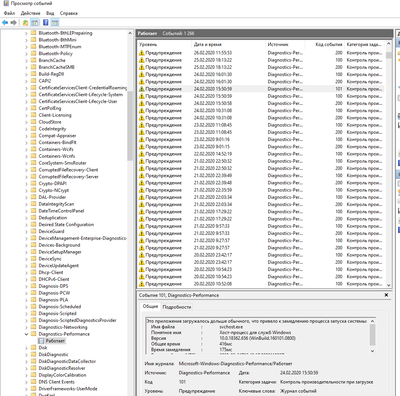Click the Up one level folder icon

point(25,23)
